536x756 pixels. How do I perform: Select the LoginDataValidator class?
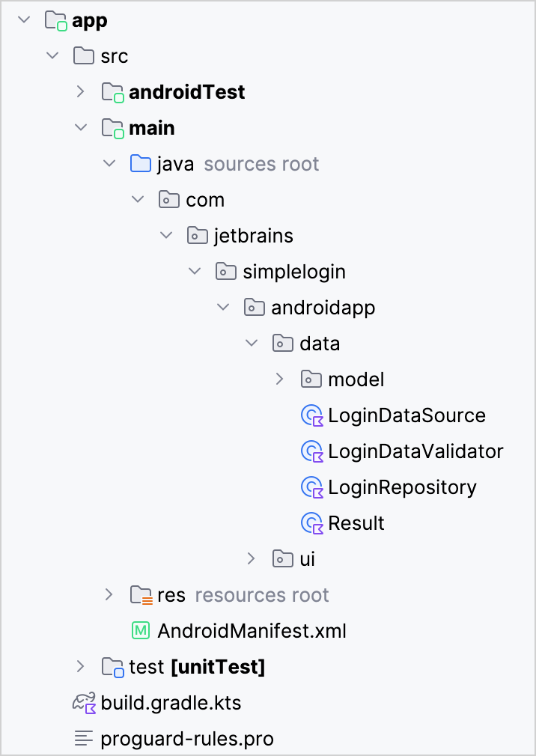click(x=415, y=451)
